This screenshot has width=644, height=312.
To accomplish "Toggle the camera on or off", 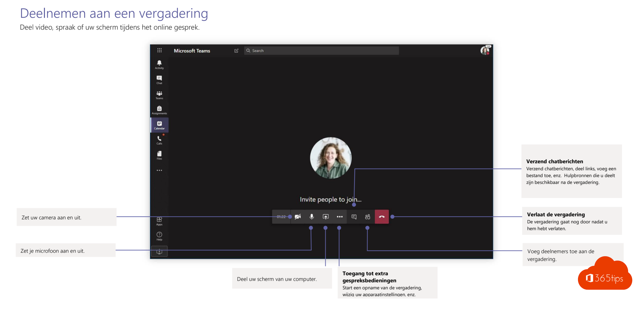I will [298, 217].
